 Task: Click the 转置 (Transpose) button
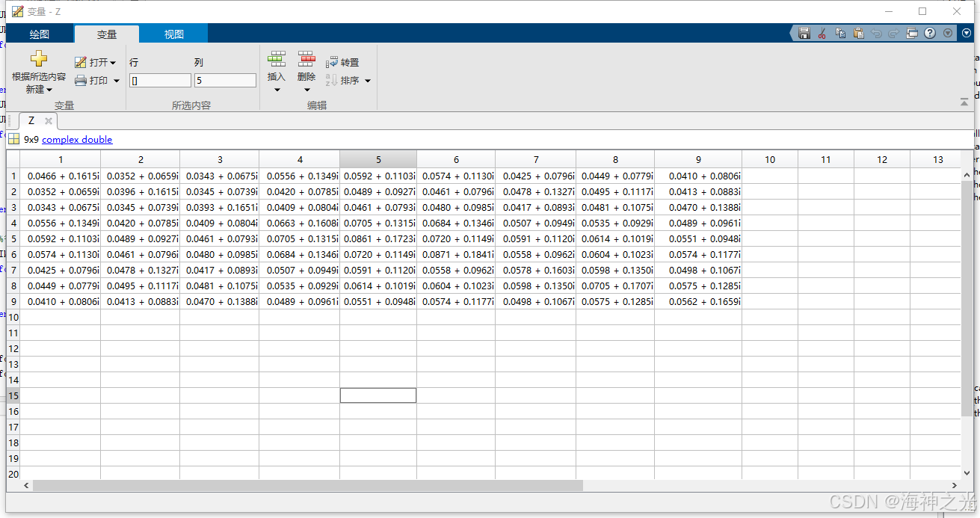pyautogui.click(x=342, y=63)
